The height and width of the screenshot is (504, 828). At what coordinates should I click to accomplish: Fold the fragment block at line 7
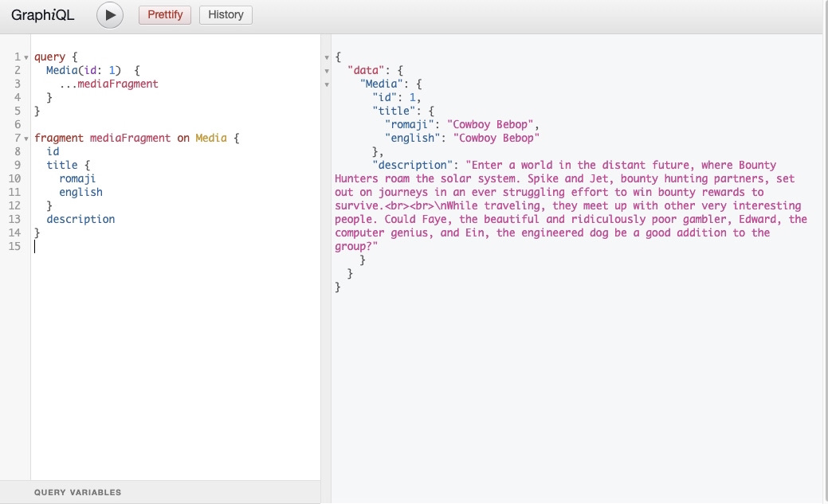(x=26, y=139)
